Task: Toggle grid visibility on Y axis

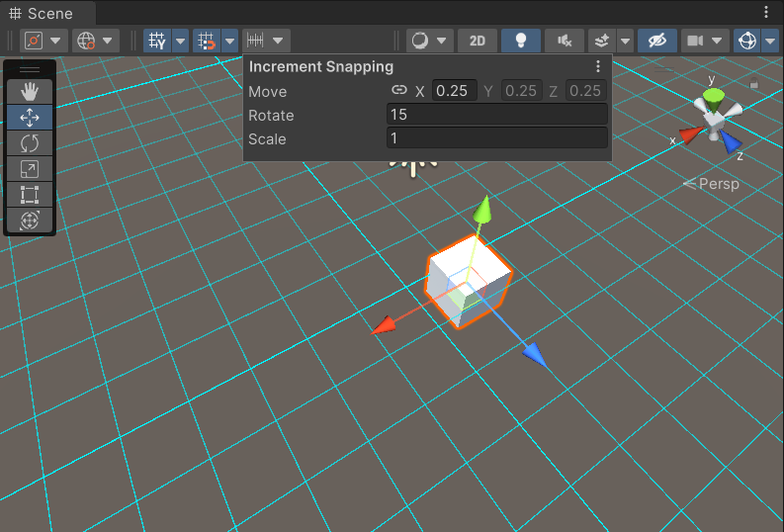Action: pyautogui.click(x=157, y=41)
